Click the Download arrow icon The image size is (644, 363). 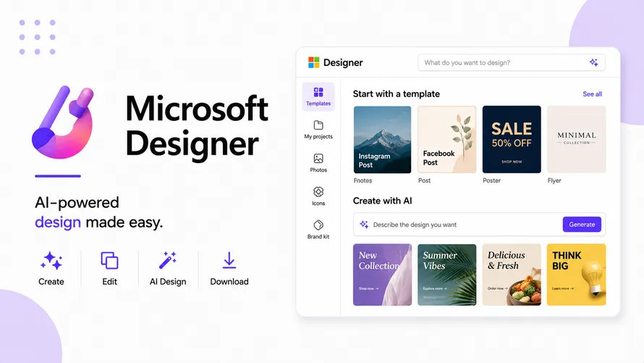click(x=229, y=260)
